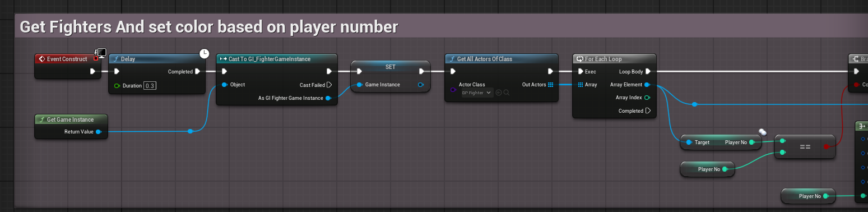Click the Player No output beside Target
Screen dimensions: 868x212
tap(751, 142)
